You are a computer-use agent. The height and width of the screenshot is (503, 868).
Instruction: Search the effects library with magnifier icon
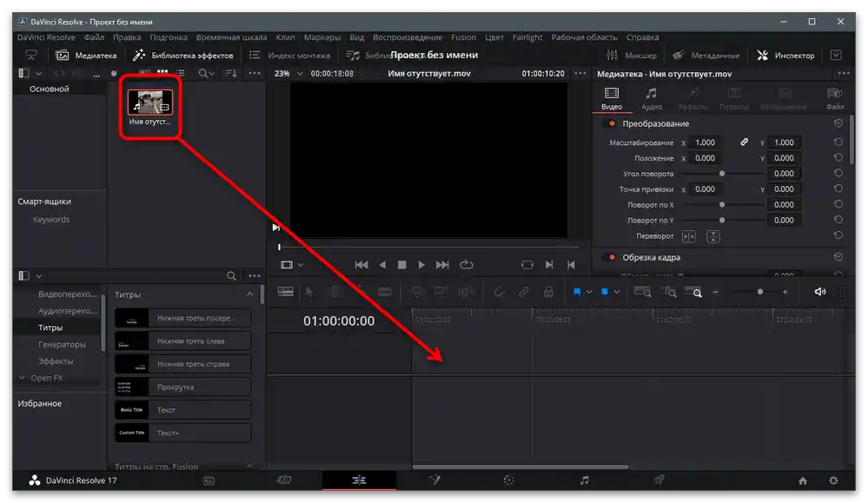point(231,275)
